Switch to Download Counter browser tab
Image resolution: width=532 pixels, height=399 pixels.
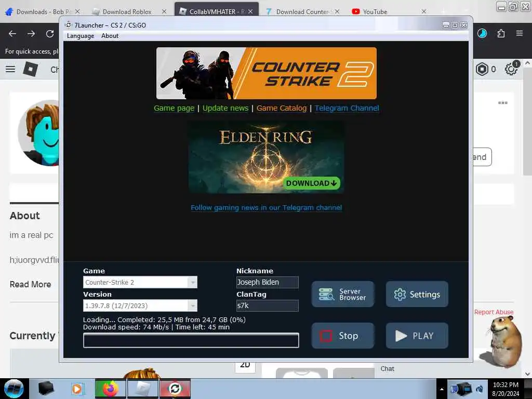[302, 12]
